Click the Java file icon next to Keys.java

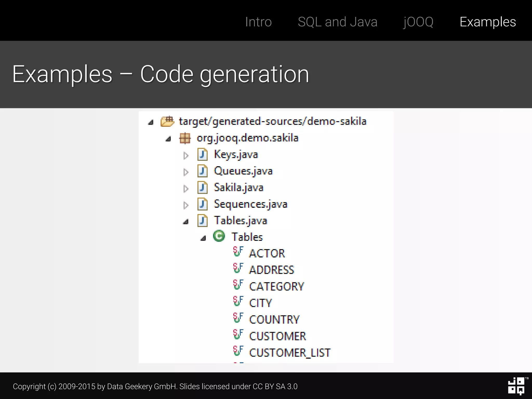[x=202, y=155]
